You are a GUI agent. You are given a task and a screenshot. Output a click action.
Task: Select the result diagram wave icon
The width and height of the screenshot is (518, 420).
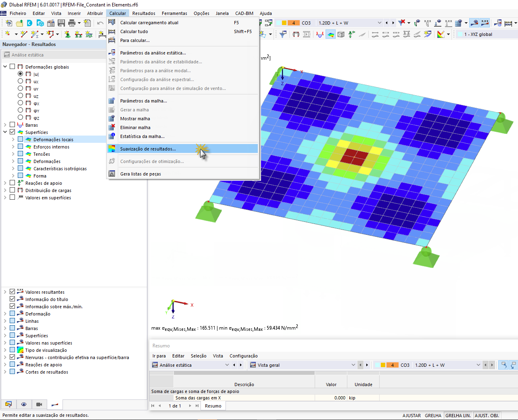(319, 34)
